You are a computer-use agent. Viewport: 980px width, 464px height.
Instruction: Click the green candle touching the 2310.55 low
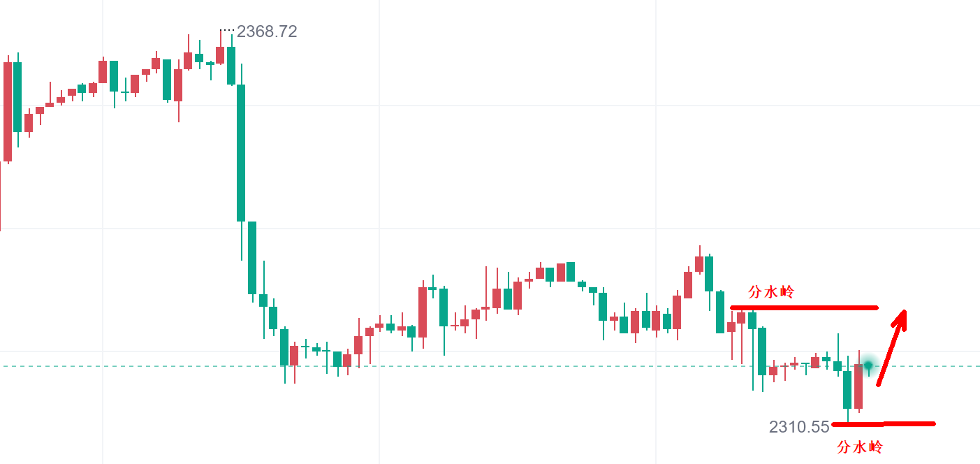coord(847,389)
